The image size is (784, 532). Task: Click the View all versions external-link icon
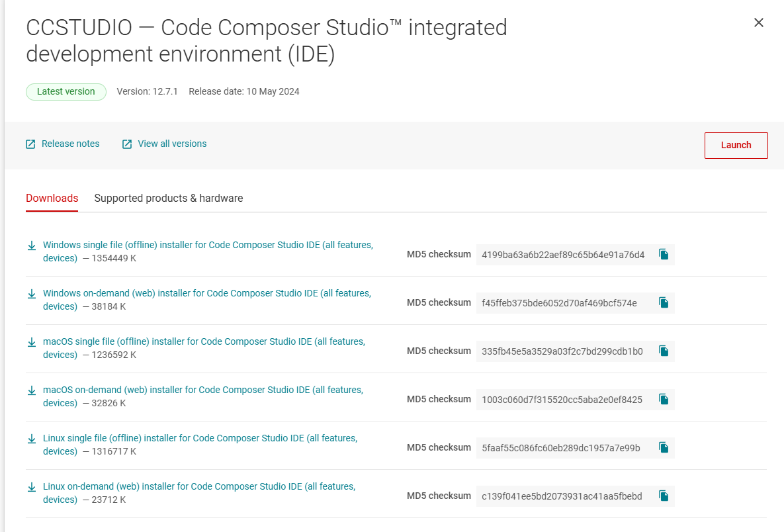pyautogui.click(x=127, y=144)
